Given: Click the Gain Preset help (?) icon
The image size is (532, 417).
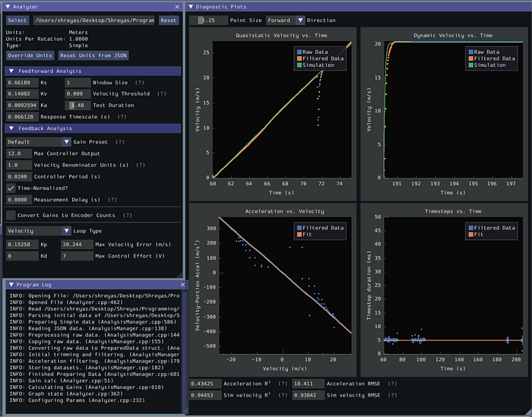Looking at the screenshot, I should [x=120, y=142].
